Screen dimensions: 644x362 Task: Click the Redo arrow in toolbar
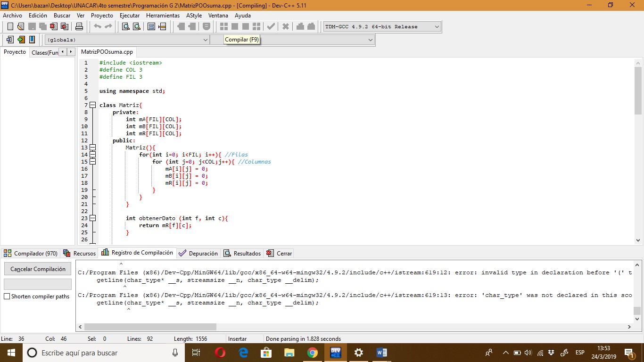[108, 26]
